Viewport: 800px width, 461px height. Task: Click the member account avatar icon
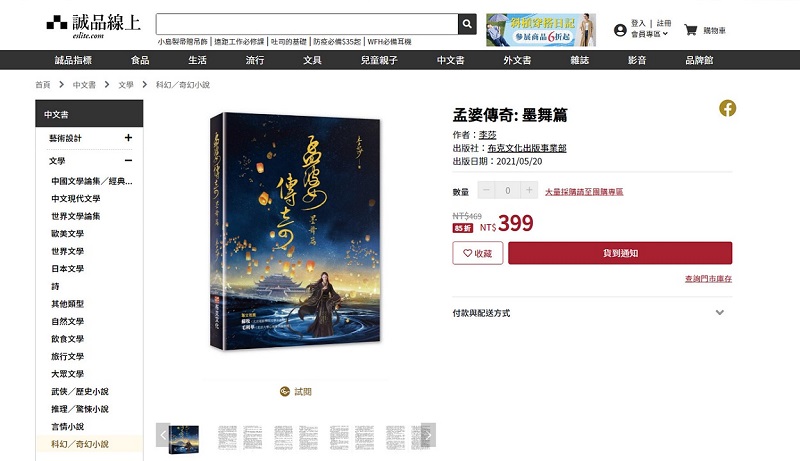pos(620,31)
